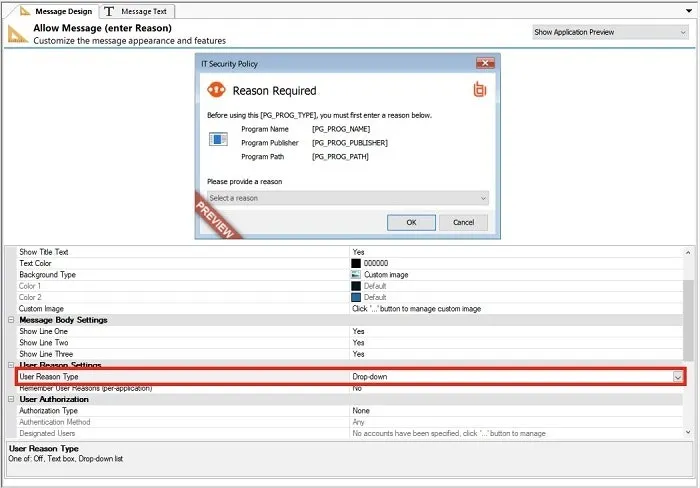Collapse the User Authorization section
Image resolution: width=700 pixels, height=488 pixels.
[11, 399]
